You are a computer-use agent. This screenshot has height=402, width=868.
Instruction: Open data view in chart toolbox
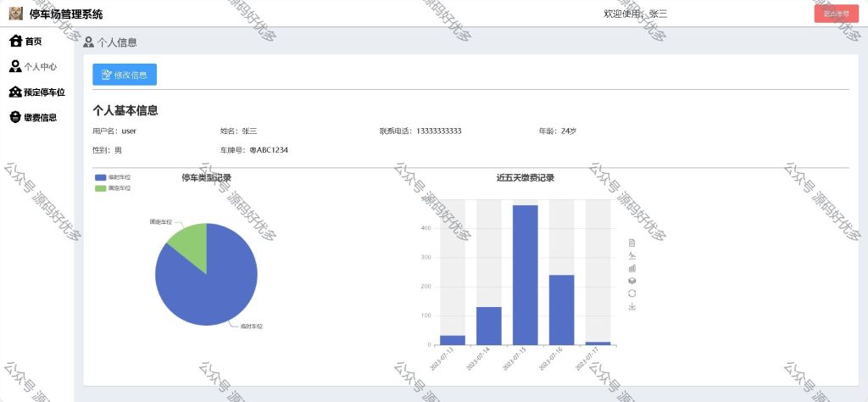pyautogui.click(x=632, y=243)
